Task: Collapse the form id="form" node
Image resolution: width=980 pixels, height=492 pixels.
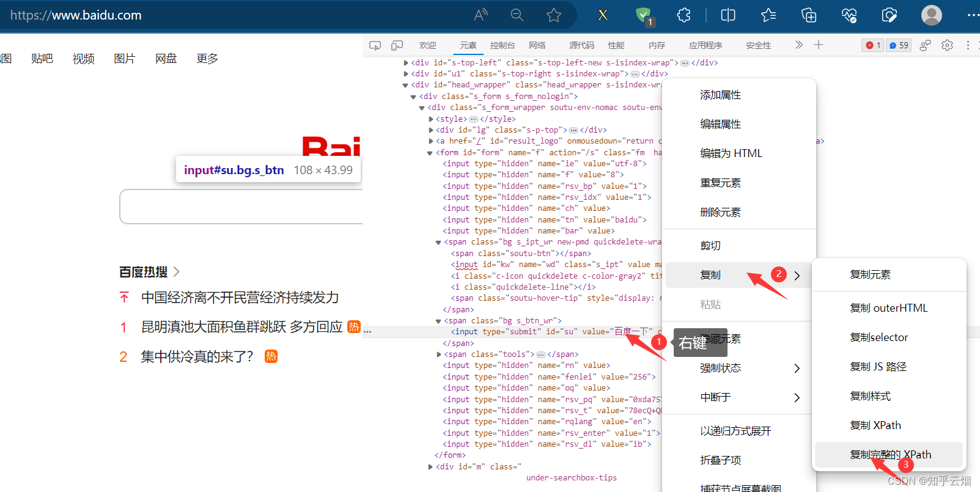Action: (x=430, y=153)
